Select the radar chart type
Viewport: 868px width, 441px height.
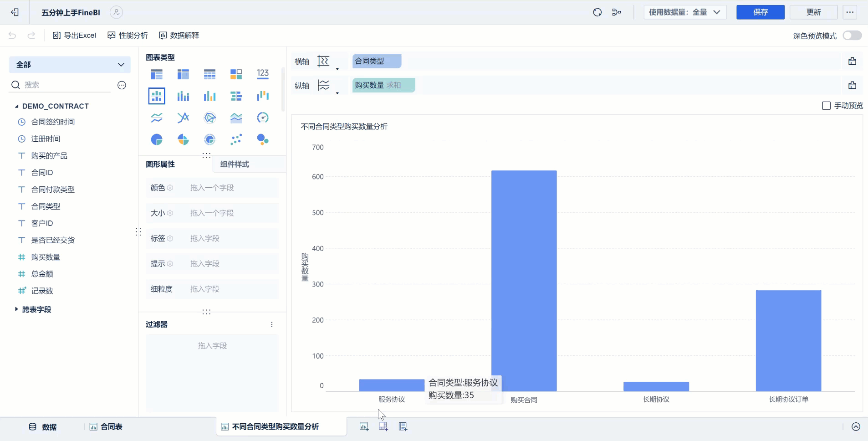click(x=209, y=118)
